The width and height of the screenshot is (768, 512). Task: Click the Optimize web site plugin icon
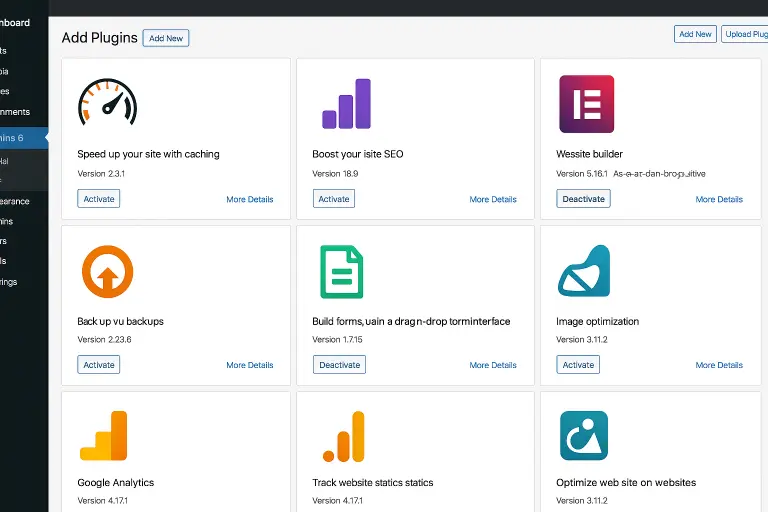point(584,436)
